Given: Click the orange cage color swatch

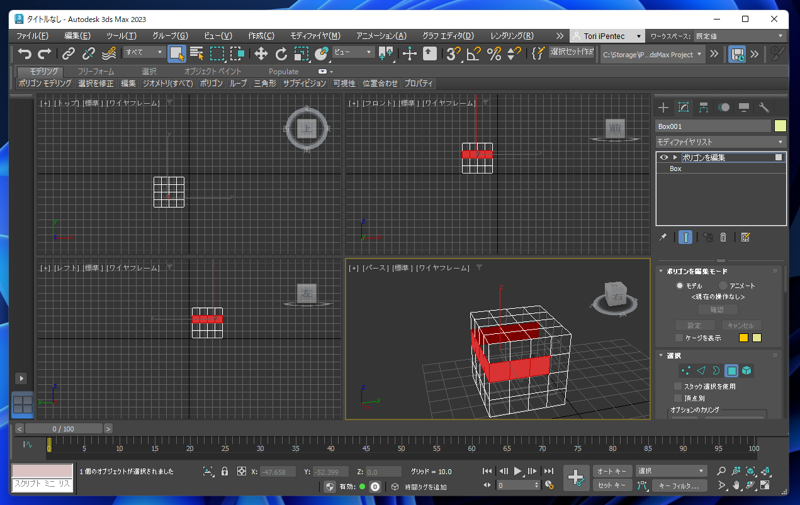Looking at the screenshot, I should point(743,338).
